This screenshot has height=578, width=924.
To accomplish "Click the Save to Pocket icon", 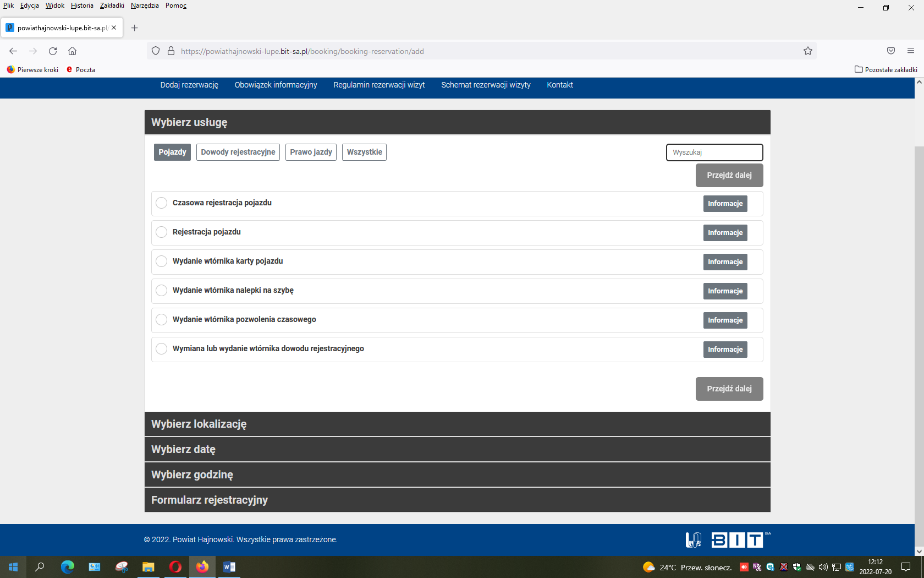I will [891, 51].
